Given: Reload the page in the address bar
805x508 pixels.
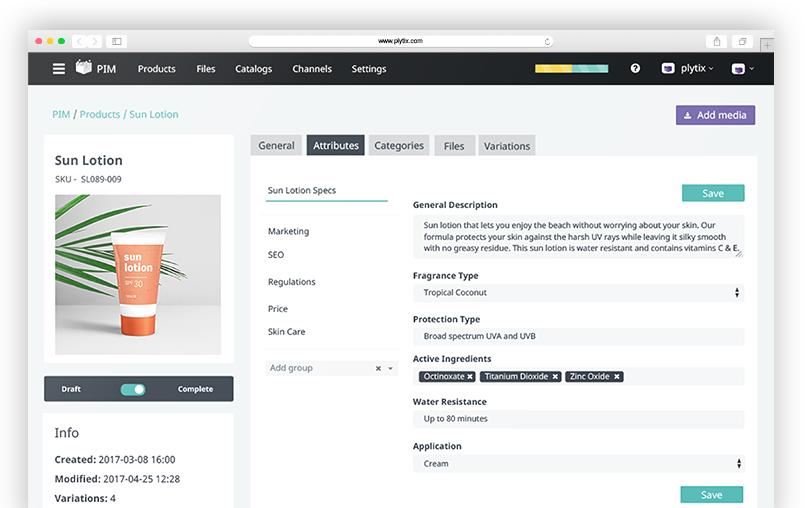Looking at the screenshot, I should point(547,41).
